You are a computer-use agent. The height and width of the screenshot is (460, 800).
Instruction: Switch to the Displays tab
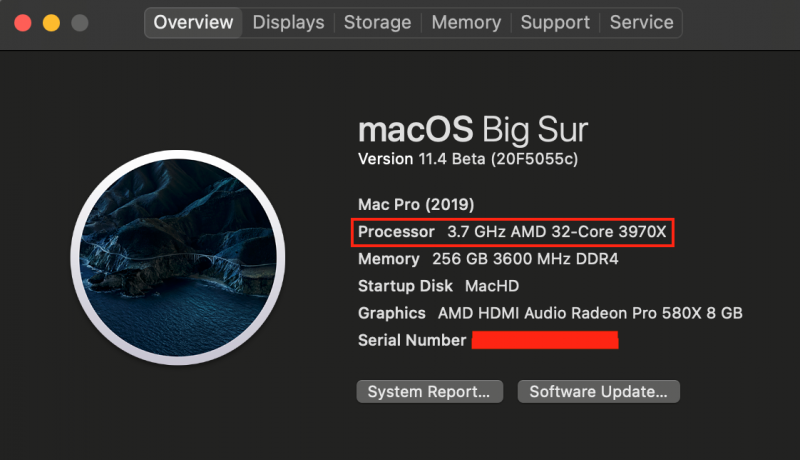[x=288, y=22]
